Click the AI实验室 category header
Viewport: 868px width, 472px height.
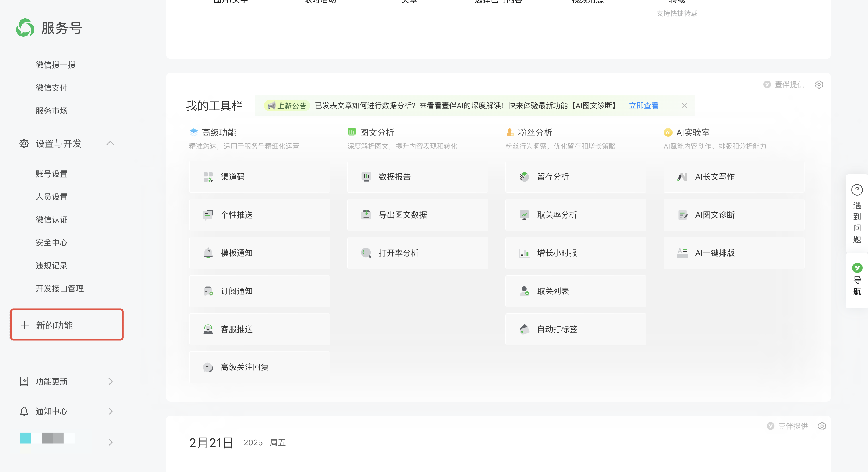(x=693, y=133)
